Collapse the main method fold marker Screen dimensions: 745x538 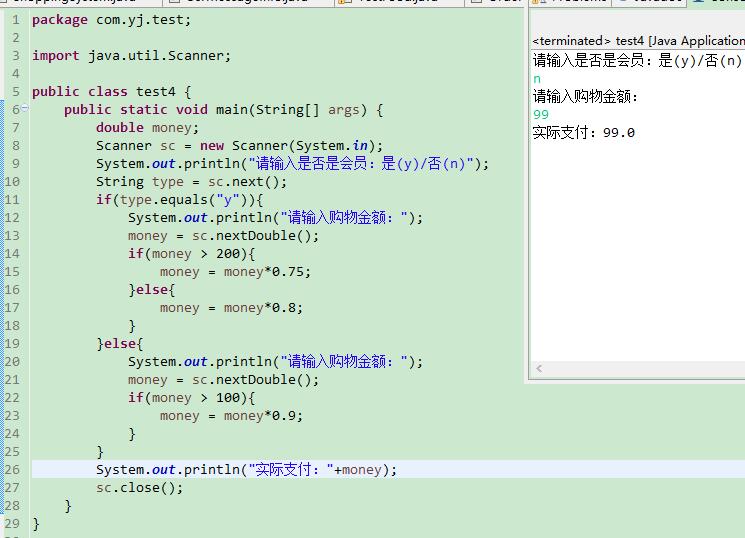point(25,108)
